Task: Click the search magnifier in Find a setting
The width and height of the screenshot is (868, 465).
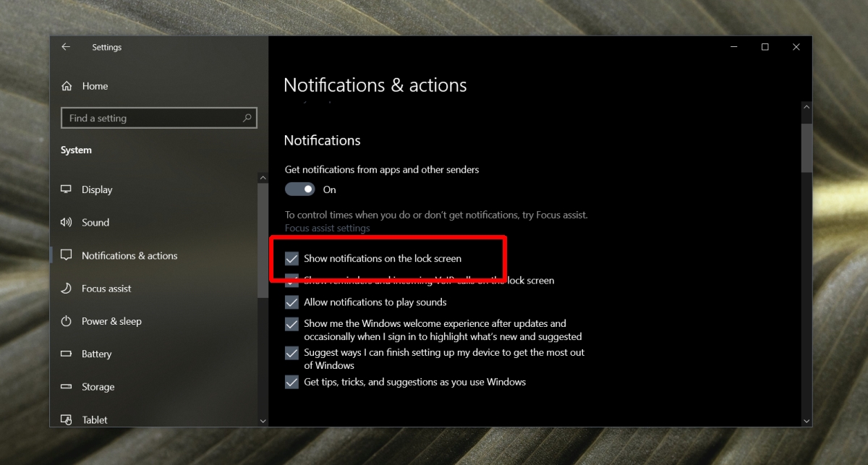Action: click(248, 117)
